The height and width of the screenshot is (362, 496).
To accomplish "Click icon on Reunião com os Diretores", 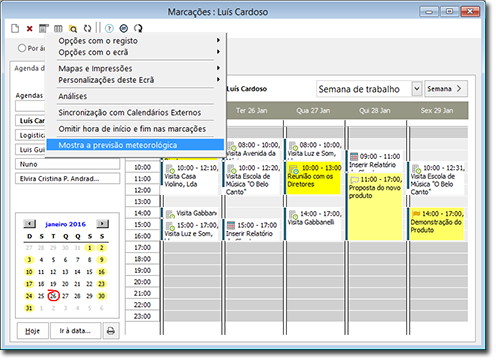I will (x=293, y=169).
